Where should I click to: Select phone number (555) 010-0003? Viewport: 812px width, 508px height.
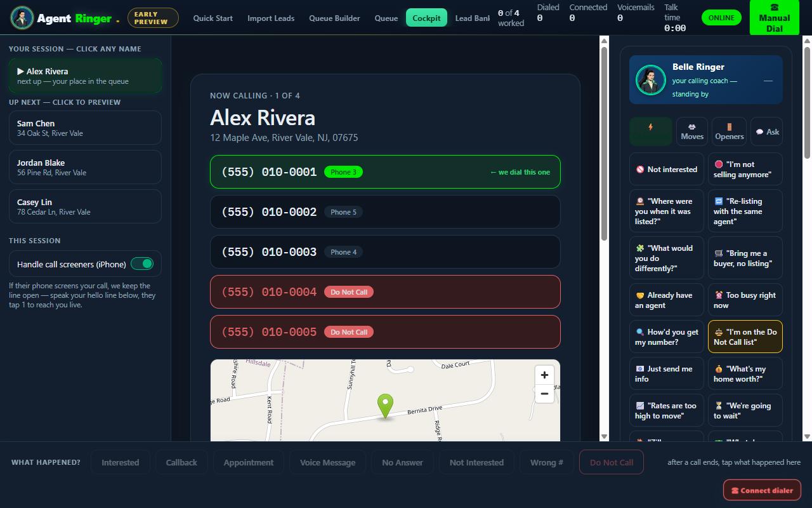(385, 252)
